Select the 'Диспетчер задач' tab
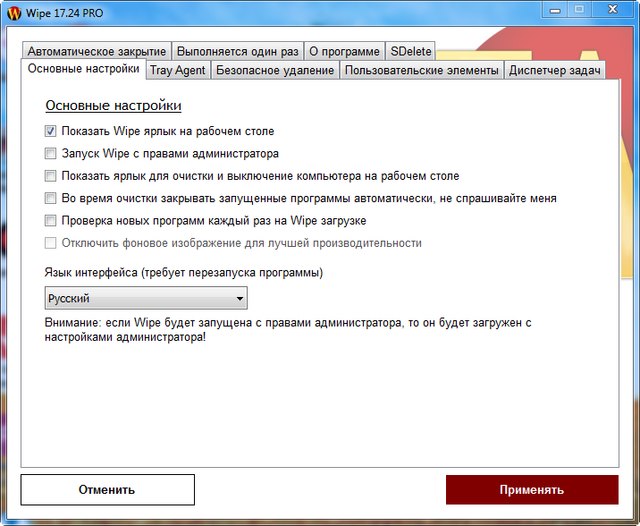 click(554, 70)
